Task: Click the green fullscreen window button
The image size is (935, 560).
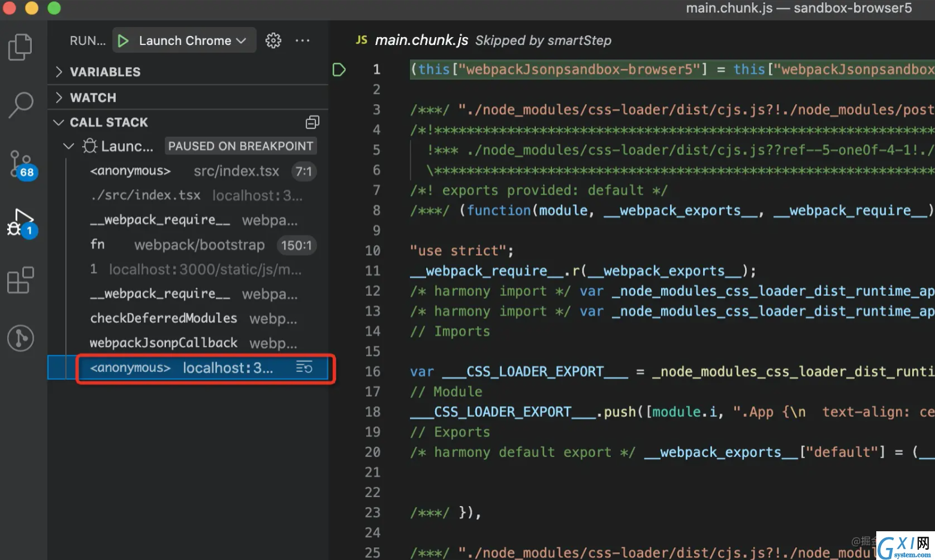Action: (x=54, y=8)
